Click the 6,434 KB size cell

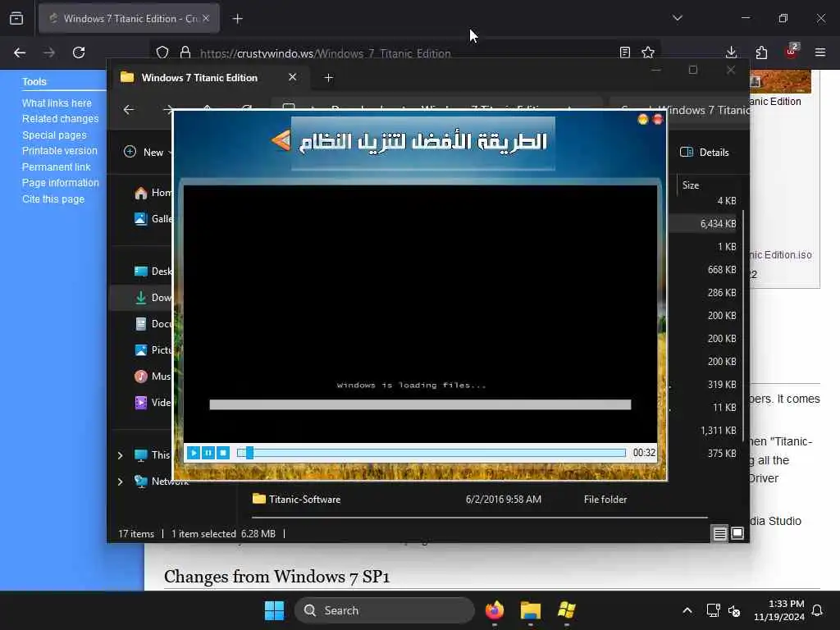pyautogui.click(x=718, y=224)
